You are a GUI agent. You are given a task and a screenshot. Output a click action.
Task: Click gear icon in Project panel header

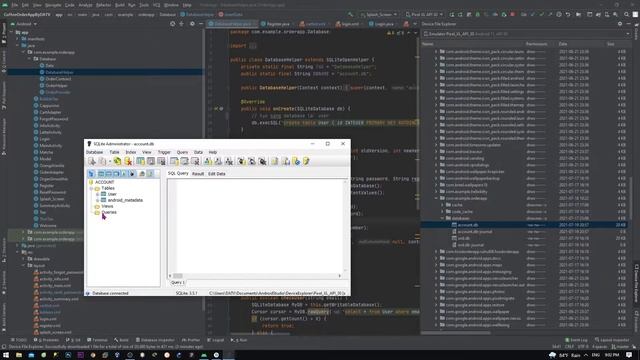point(192,24)
